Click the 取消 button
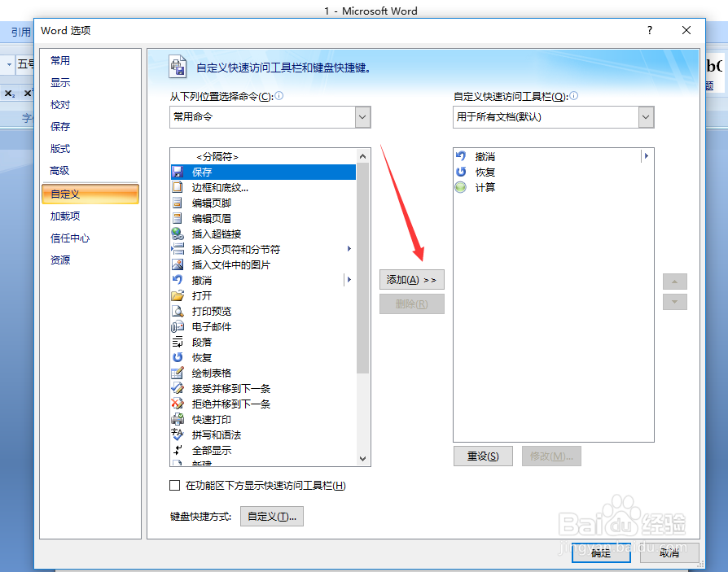Image resolution: width=728 pixels, height=572 pixels. pos(669,553)
